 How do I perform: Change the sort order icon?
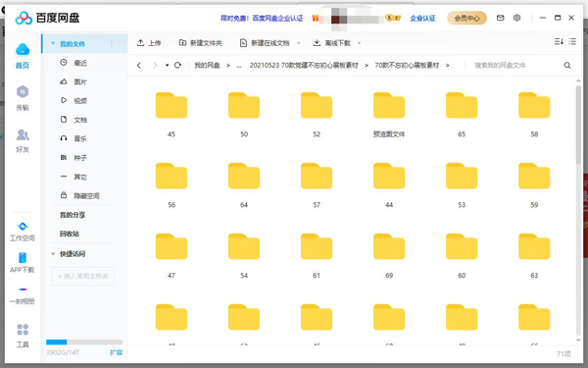tap(559, 41)
